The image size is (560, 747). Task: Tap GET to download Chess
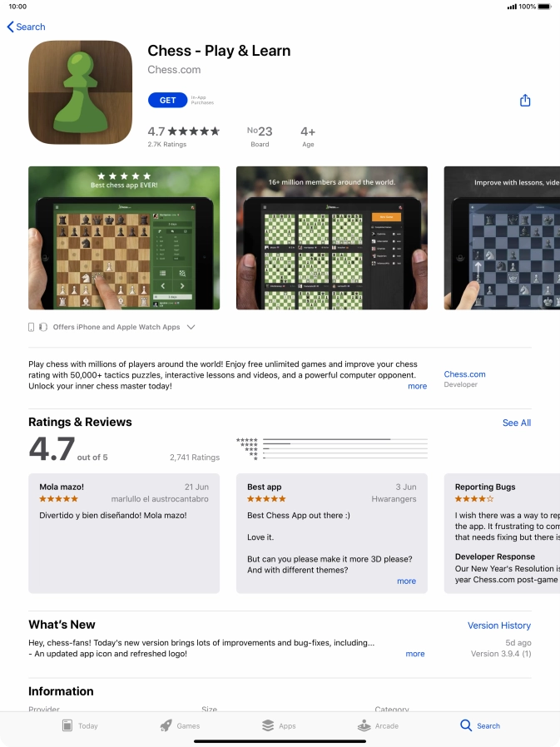[167, 100]
